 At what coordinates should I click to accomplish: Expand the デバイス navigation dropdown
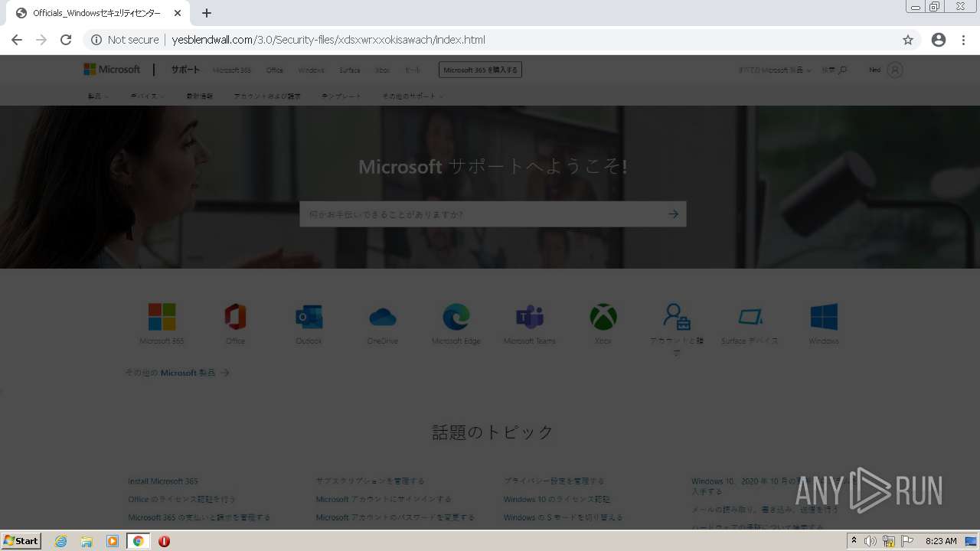[x=147, y=96]
